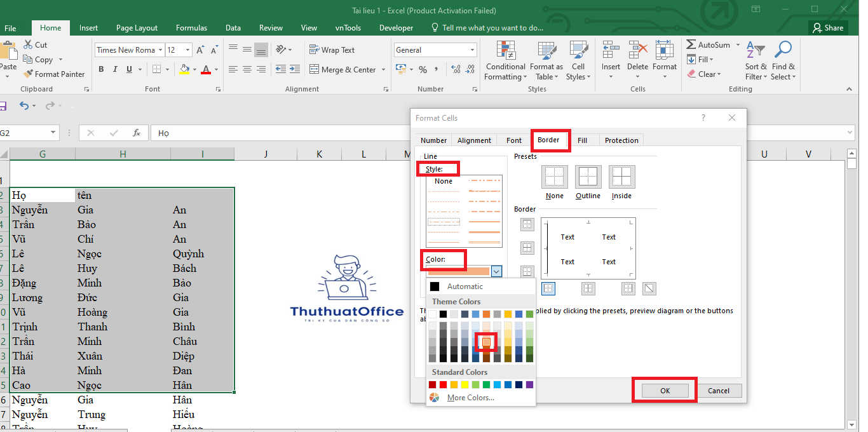
Task: Open the Formulas ribbon tab
Action: coord(191,28)
